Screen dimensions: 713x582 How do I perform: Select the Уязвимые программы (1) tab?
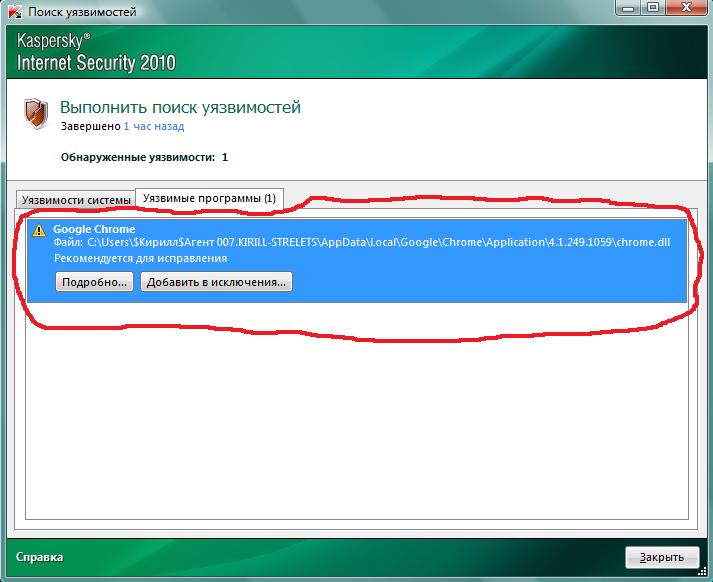pyautogui.click(x=210, y=199)
